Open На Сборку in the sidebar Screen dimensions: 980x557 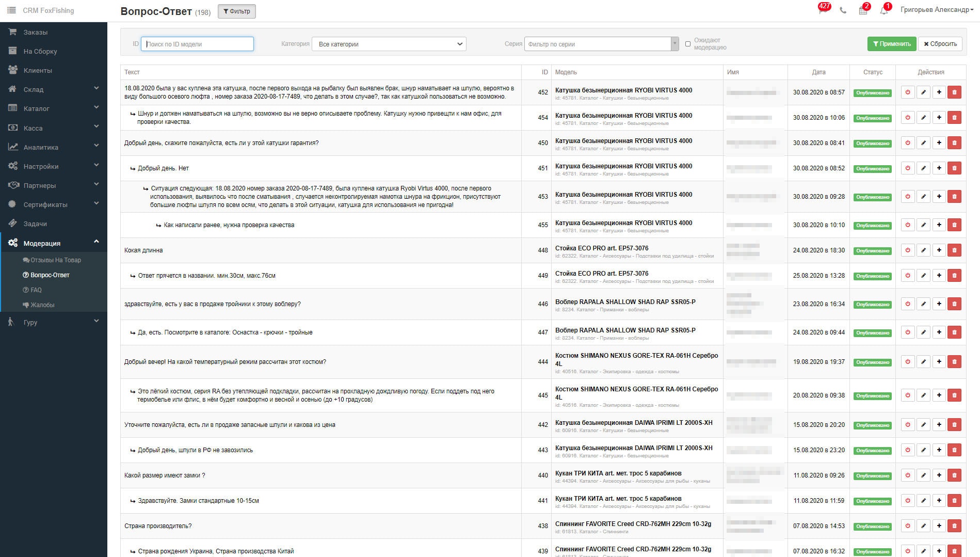click(54, 51)
